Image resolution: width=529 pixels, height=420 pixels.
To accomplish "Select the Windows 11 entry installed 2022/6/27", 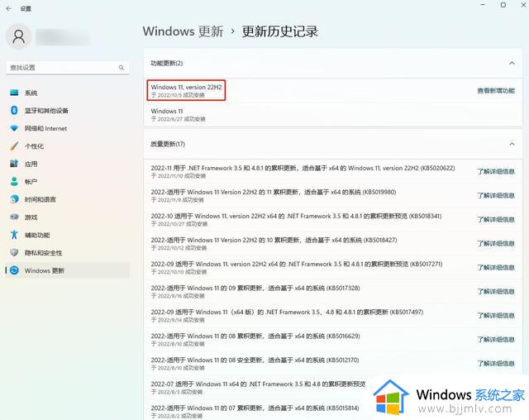I will pyautogui.click(x=333, y=115).
